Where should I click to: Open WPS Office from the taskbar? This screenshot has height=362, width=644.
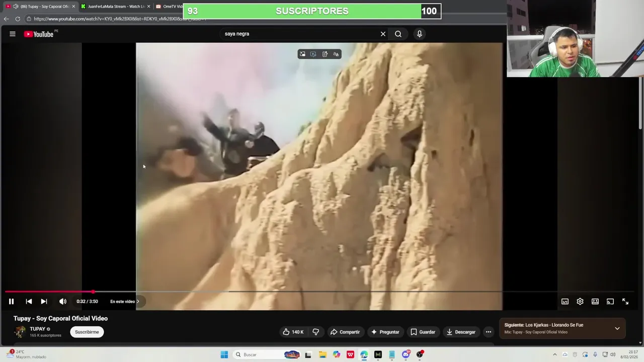click(350, 354)
